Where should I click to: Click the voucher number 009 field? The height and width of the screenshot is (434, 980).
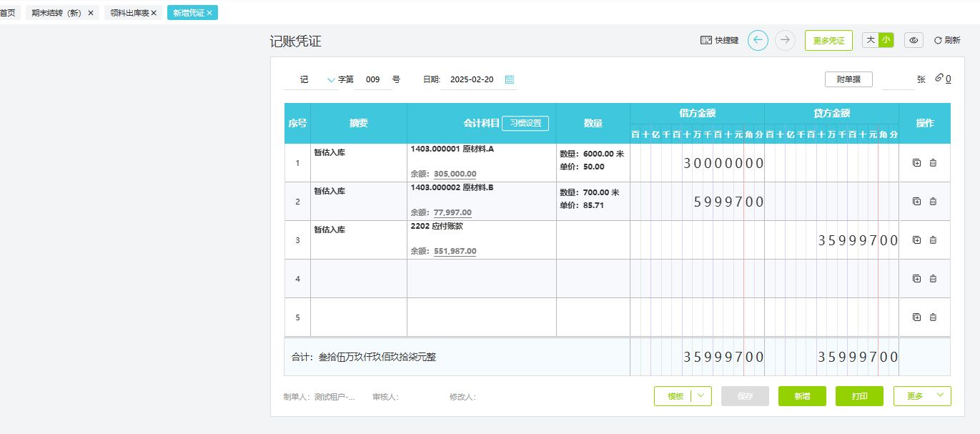click(x=372, y=80)
